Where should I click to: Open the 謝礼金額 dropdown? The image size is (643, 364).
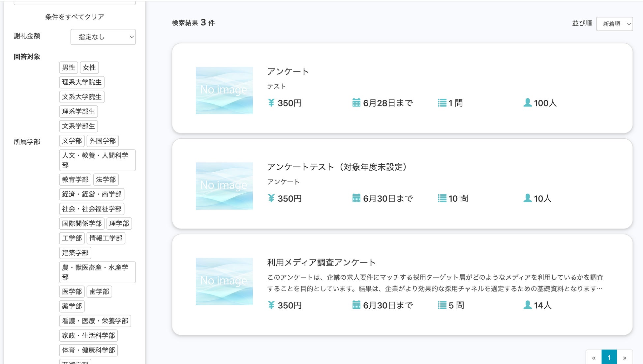pyautogui.click(x=103, y=37)
